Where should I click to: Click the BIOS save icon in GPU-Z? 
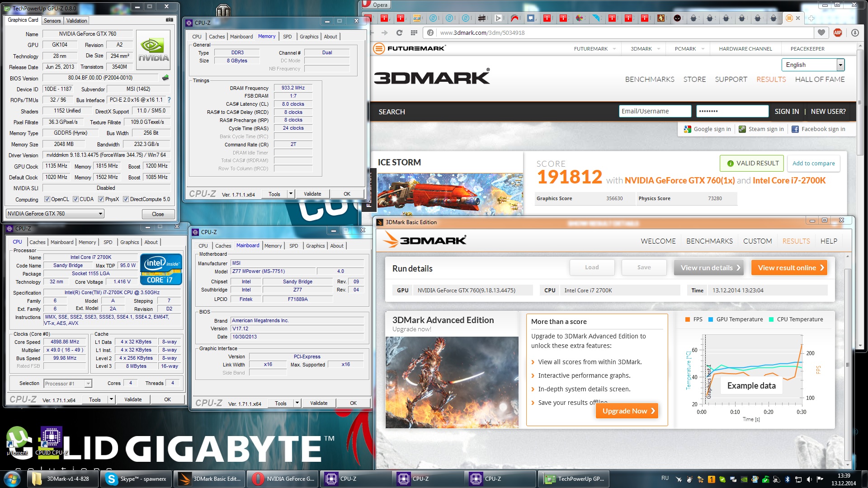click(165, 78)
